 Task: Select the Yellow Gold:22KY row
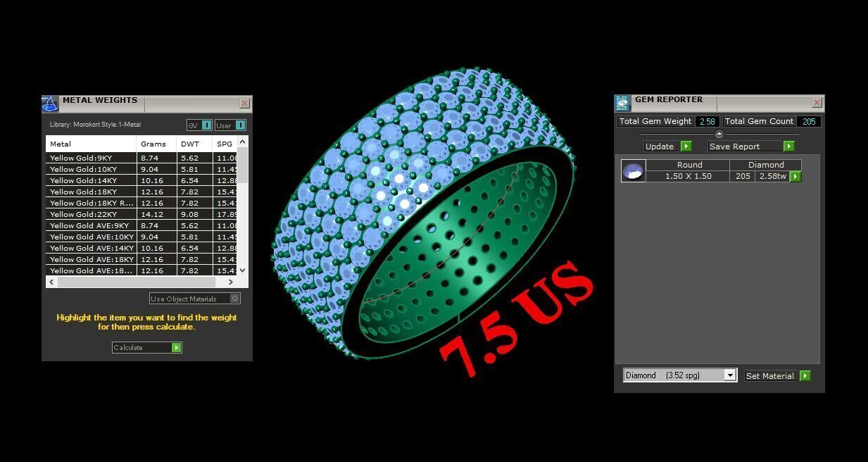tap(141, 214)
